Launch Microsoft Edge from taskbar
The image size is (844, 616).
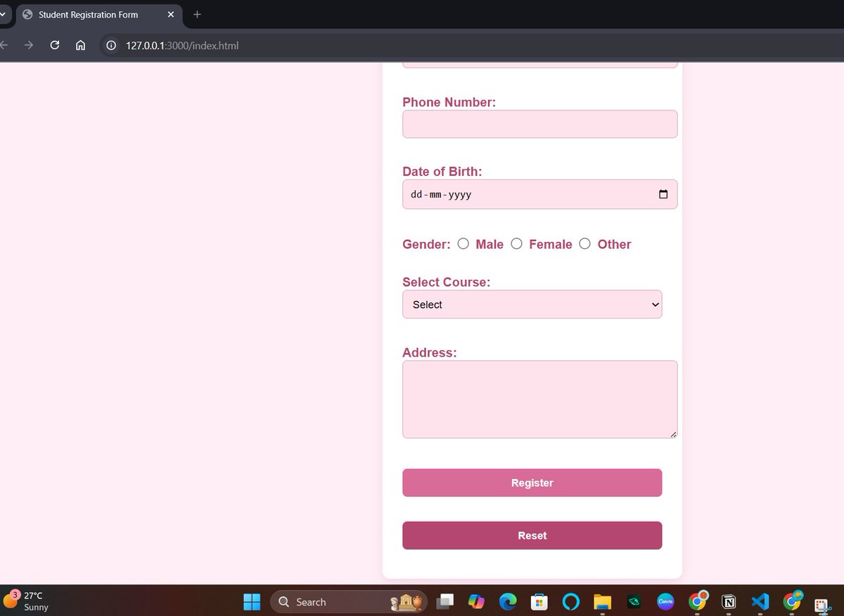click(x=508, y=602)
